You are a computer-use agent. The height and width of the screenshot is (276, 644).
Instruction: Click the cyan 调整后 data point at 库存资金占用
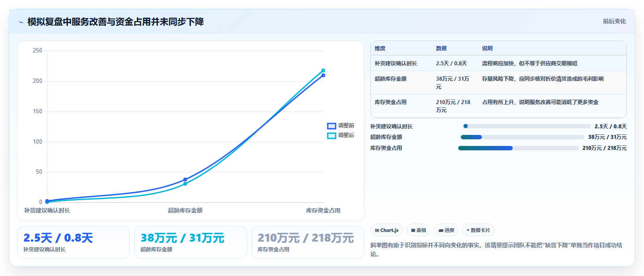point(323,71)
